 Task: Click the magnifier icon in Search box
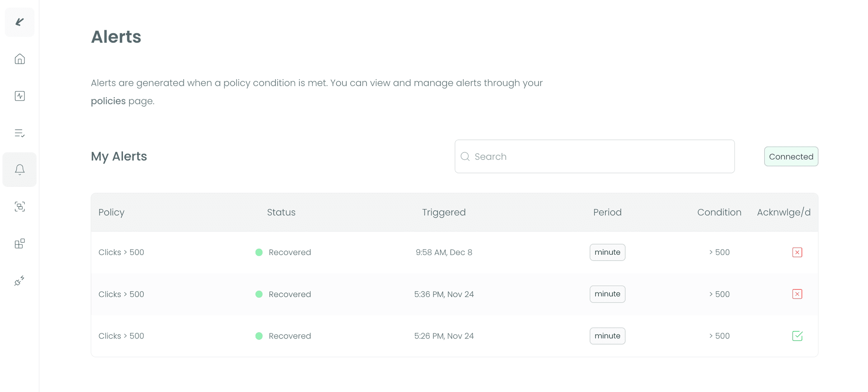click(465, 156)
